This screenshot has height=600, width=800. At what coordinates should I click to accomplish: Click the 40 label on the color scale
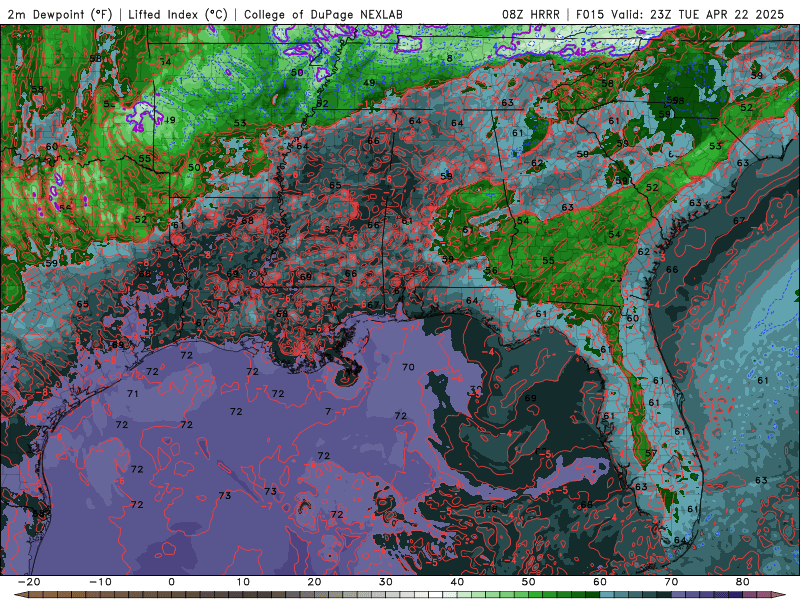[457, 582]
